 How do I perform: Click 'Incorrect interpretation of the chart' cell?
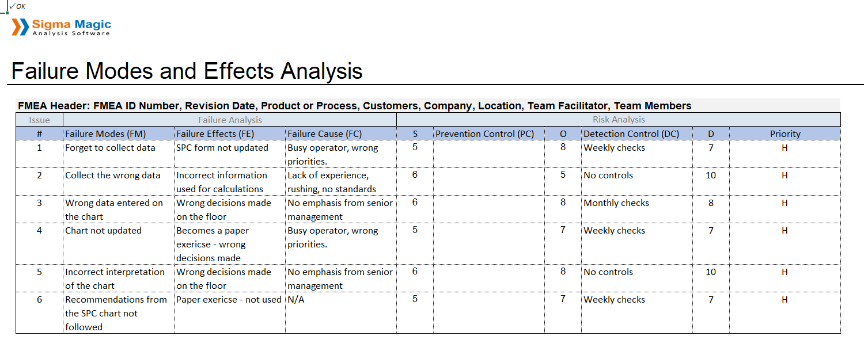tap(119, 278)
